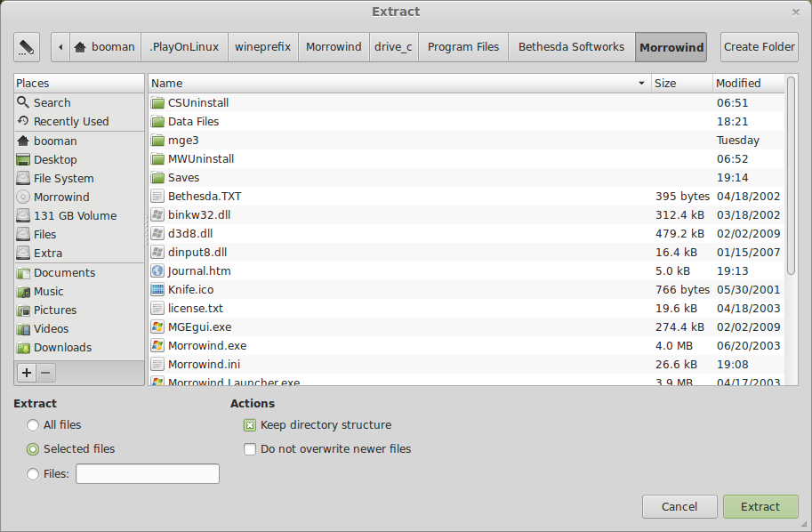The height and width of the screenshot is (532, 812).
Task: Click the Downloads folder icon in Places
Action: tap(23, 347)
